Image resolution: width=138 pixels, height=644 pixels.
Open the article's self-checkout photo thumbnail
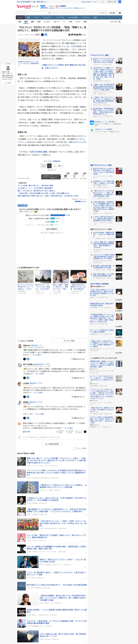coord(29,49)
